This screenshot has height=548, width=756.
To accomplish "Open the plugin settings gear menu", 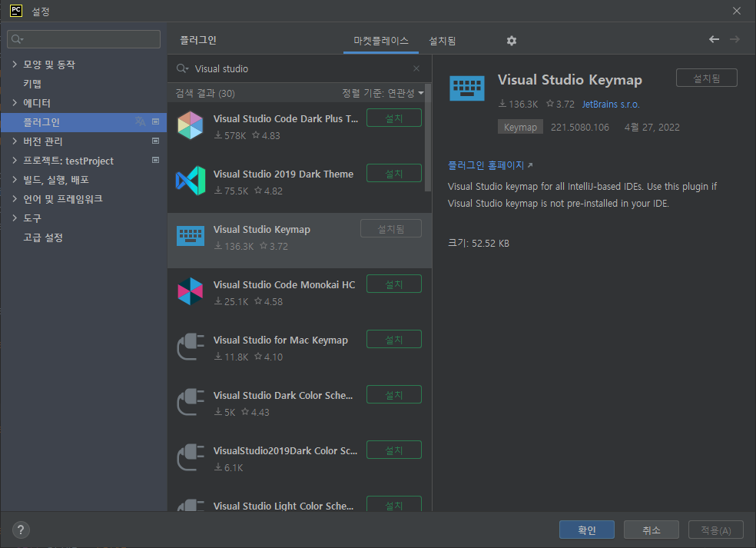I will [x=512, y=41].
